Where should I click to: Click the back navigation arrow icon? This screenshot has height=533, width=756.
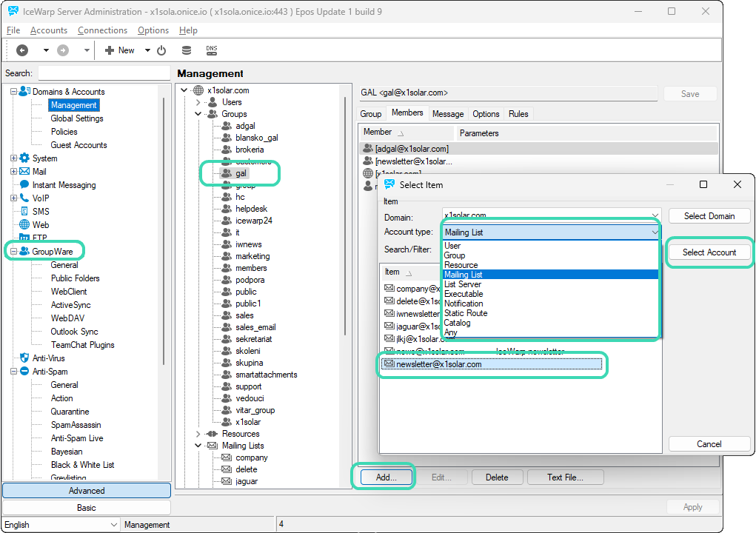click(x=22, y=50)
